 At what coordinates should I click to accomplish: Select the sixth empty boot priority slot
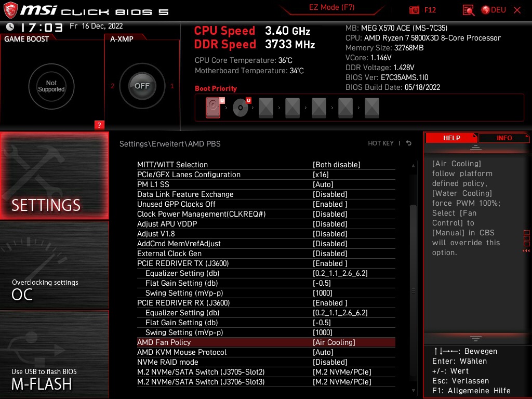pos(345,108)
